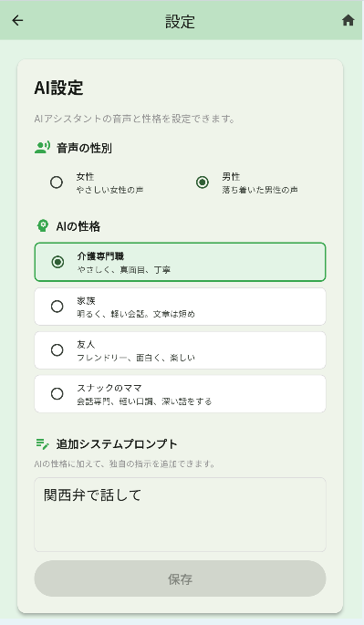This screenshot has height=625, width=364.
Task: Click the 友人 option description text
Action: coord(136,358)
